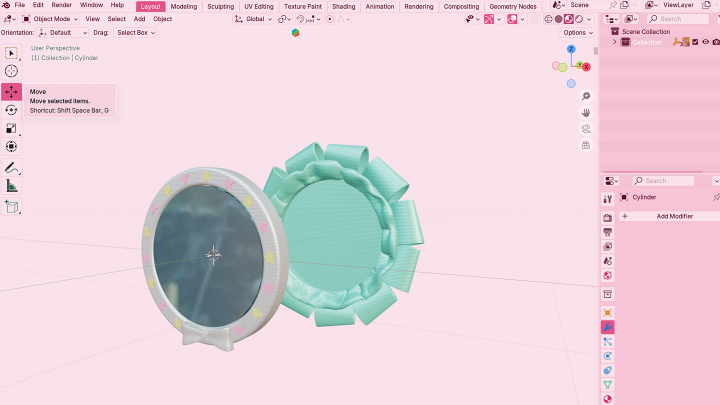This screenshot has width=720, height=405.
Task: Open the Object Constraints properties tab
Action: tap(608, 371)
